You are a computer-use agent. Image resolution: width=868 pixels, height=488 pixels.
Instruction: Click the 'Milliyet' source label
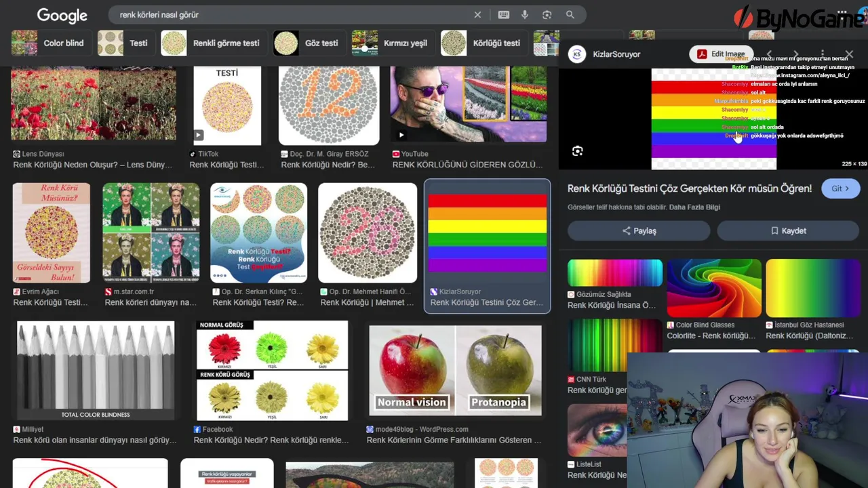(33, 430)
